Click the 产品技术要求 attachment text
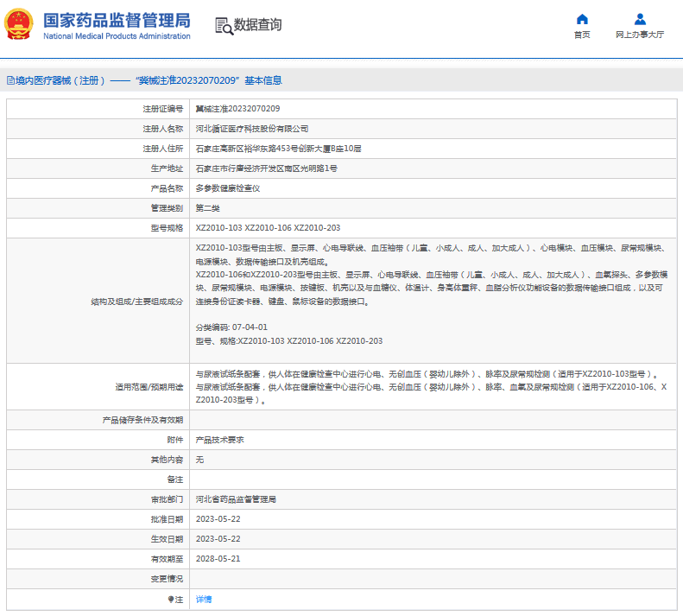683x616 pixels. pyautogui.click(x=219, y=440)
